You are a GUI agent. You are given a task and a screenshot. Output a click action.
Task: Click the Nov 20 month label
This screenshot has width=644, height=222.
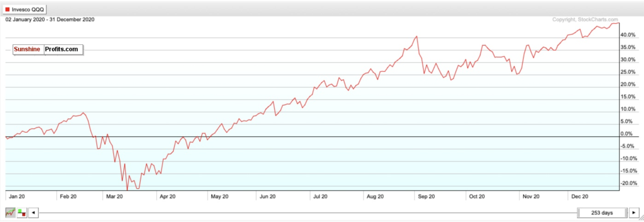coord(531,197)
